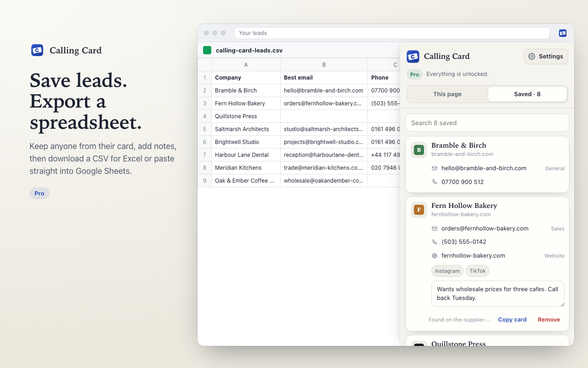The image size is (588, 368).
Task: Click the Search 8 saved field
Action: [487, 123]
